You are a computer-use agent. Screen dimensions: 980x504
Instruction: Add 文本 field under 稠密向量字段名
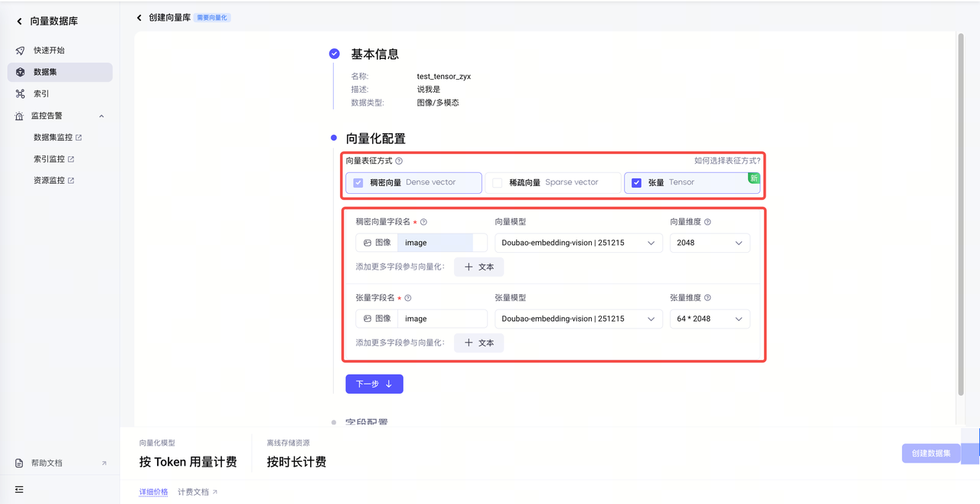pyautogui.click(x=479, y=267)
